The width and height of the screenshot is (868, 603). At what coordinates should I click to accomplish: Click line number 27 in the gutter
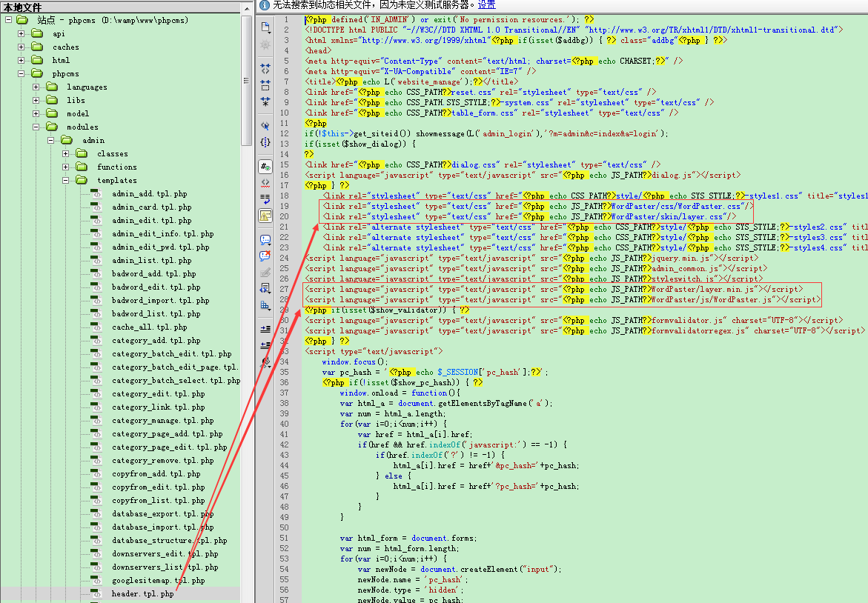[284, 289]
